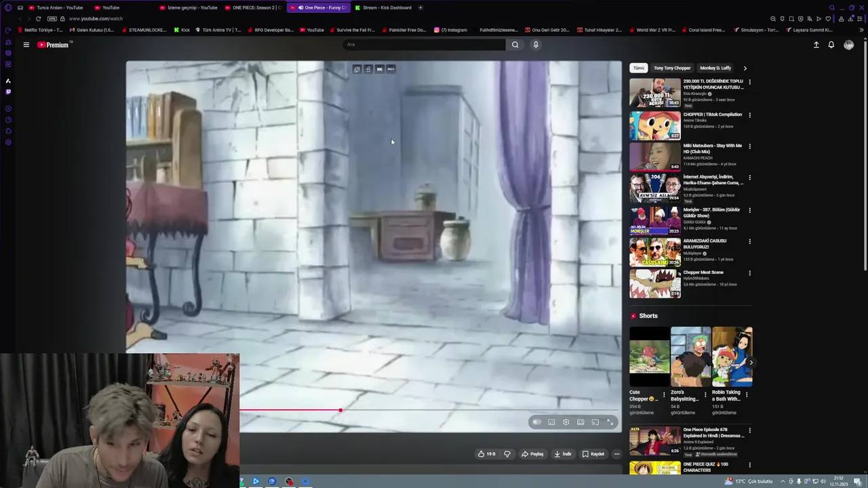This screenshot has width=868, height=488.
Task: Select the Tümü filter chip
Action: pyautogui.click(x=639, y=68)
